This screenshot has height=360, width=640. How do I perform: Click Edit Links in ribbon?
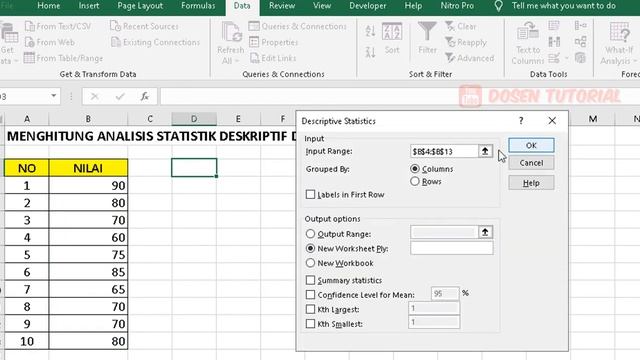tap(273, 58)
